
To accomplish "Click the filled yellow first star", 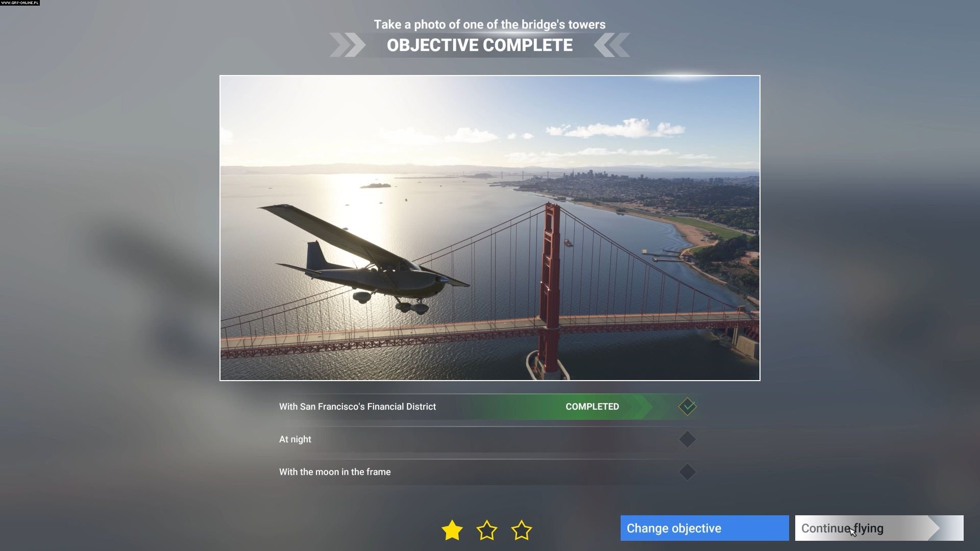I will tap(452, 530).
